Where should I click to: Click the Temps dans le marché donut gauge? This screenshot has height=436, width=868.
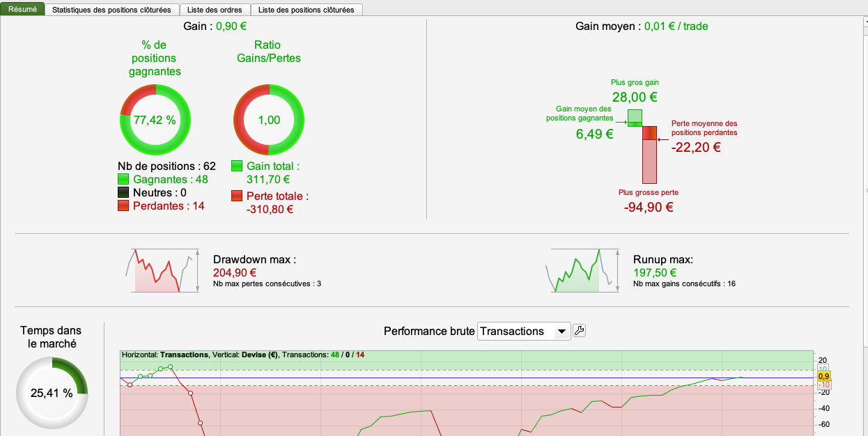click(52, 393)
